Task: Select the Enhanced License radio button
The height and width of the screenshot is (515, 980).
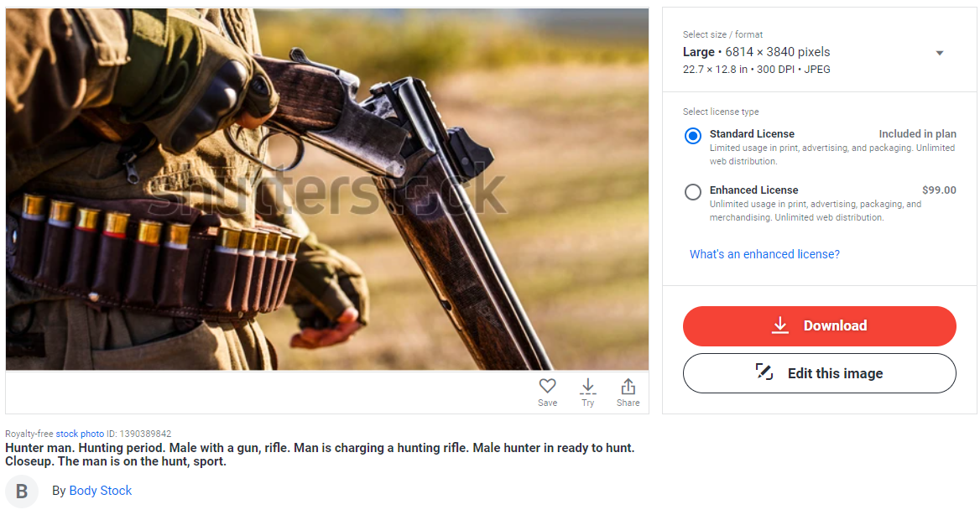Action: 692,192
